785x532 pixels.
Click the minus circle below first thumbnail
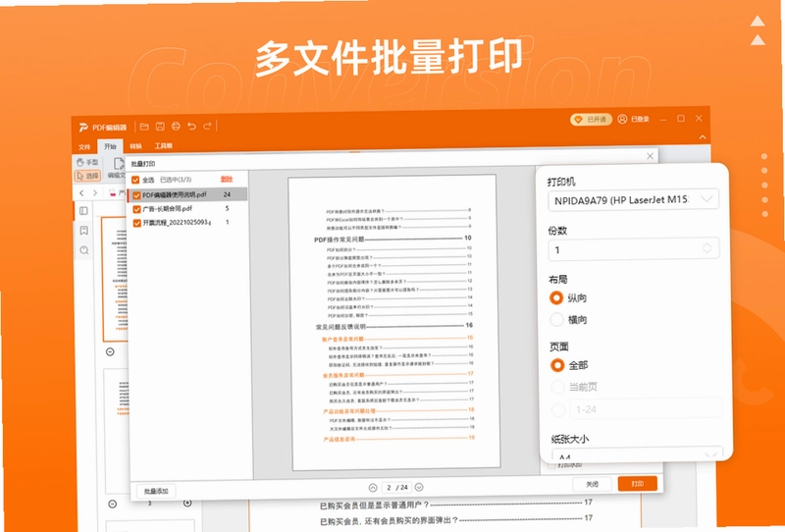[x=110, y=351]
